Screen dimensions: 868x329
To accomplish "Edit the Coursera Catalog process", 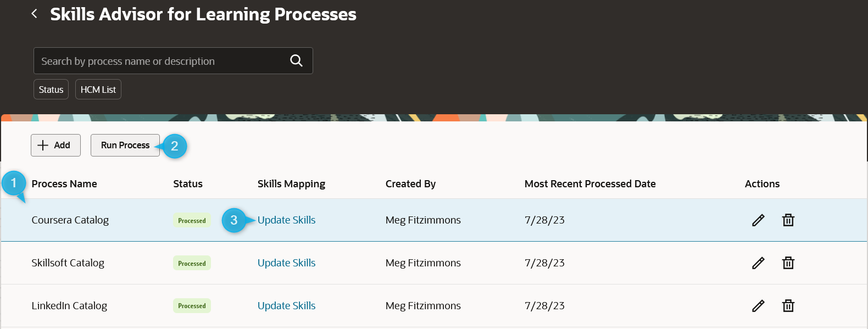I will coord(758,220).
